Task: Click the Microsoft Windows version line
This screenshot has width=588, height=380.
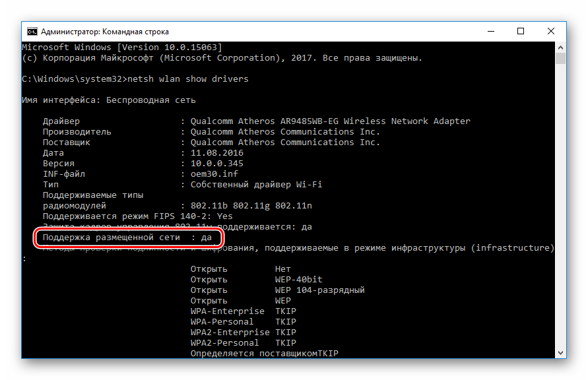Action: click(x=122, y=47)
